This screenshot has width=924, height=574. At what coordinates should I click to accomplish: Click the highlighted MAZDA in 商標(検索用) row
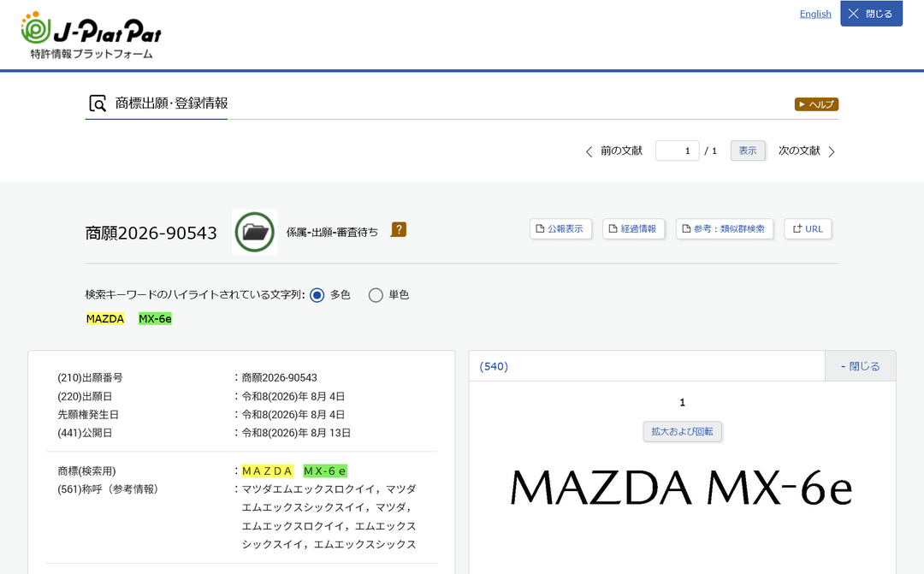pos(267,470)
